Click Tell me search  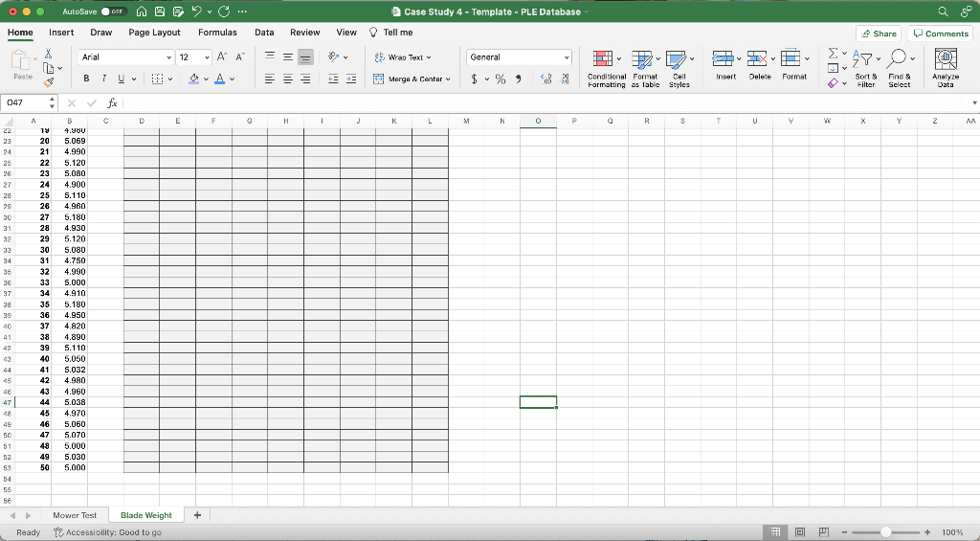pyautogui.click(x=391, y=33)
